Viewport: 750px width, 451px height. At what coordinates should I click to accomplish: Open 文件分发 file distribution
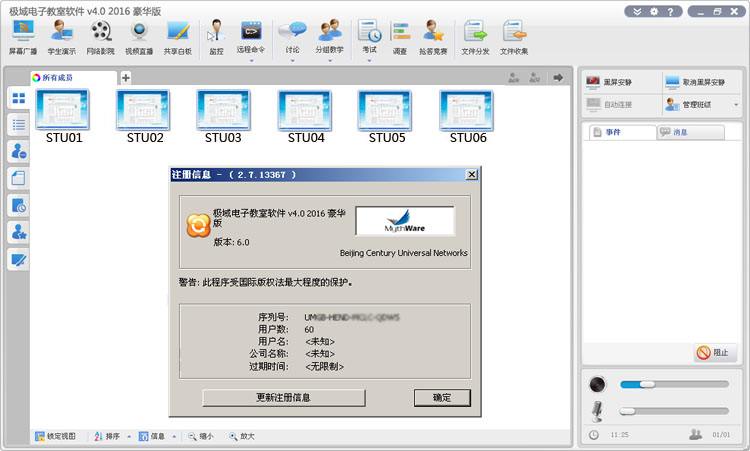[475, 36]
